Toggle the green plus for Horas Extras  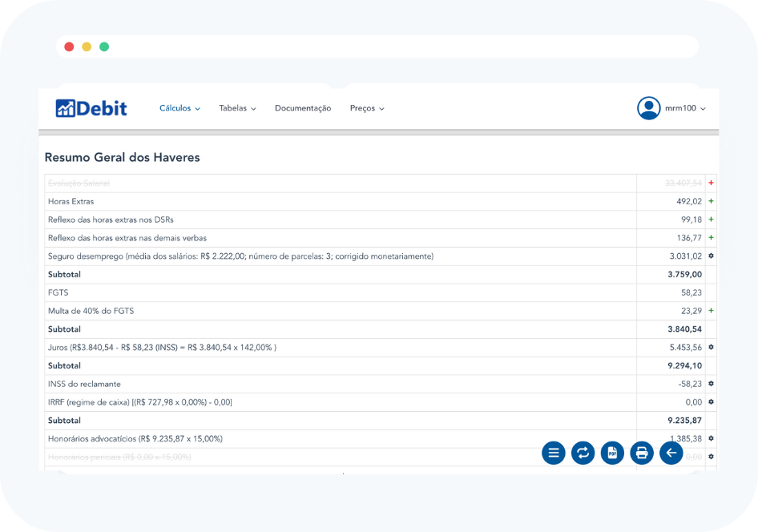(711, 202)
